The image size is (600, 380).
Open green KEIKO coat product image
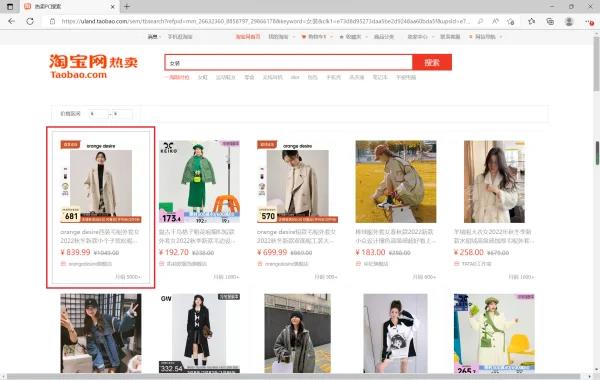(199, 181)
